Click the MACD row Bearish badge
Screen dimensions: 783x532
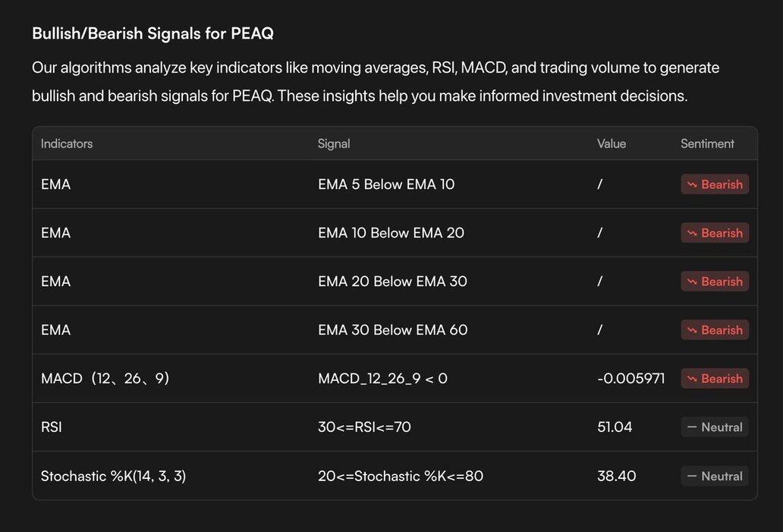[714, 379]
